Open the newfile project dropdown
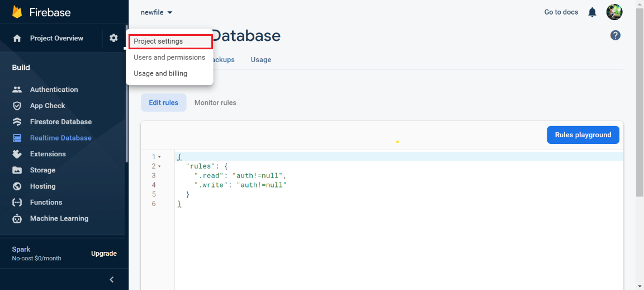The image size is (644, 290). click(157, 12)
